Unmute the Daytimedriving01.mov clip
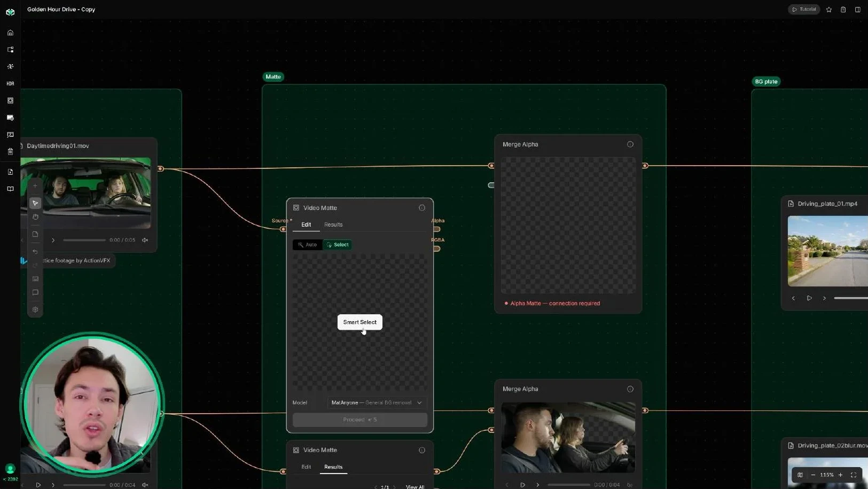 coord(145,240)
